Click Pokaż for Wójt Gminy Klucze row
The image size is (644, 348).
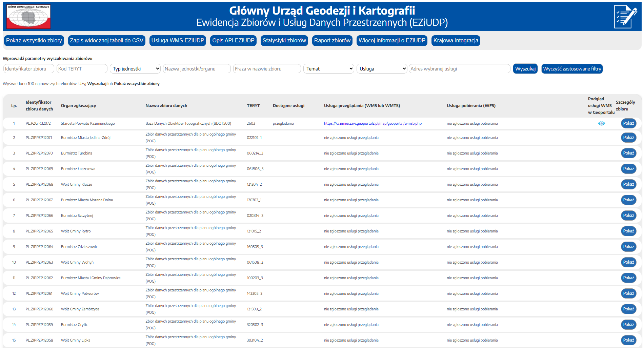[x=628, y=184]
